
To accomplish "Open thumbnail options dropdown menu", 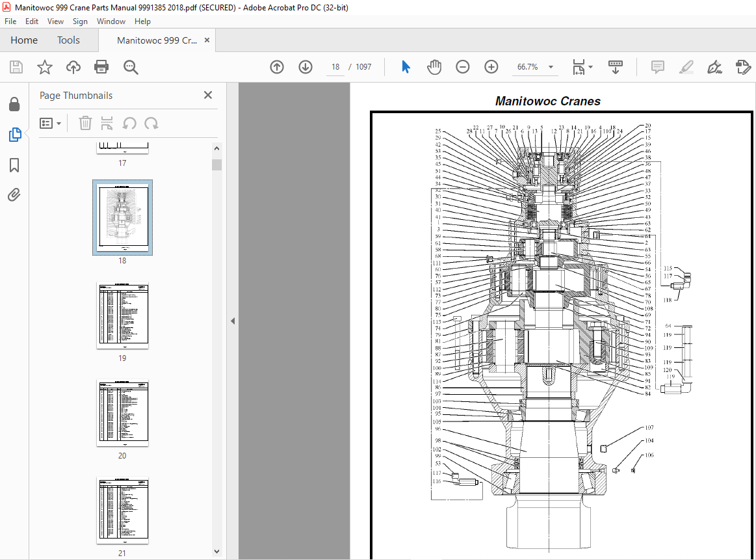I will [50, 124].
